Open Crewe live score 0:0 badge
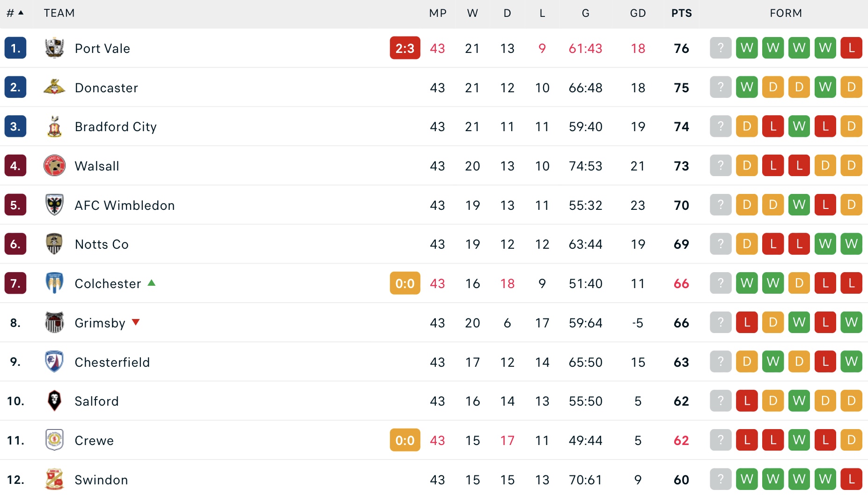Viewport: 868px width, 497px height. click(405, 440)
